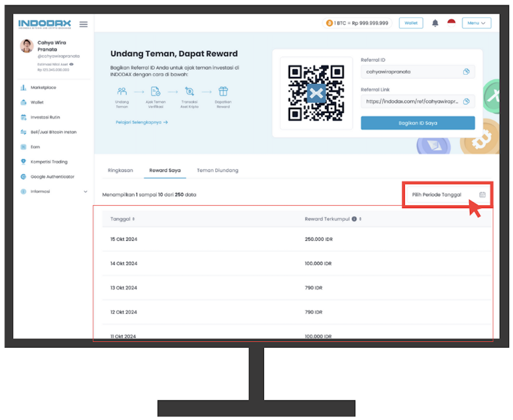Click the notification bell icon
Screen dimensions: 513x420
[435, 23]
